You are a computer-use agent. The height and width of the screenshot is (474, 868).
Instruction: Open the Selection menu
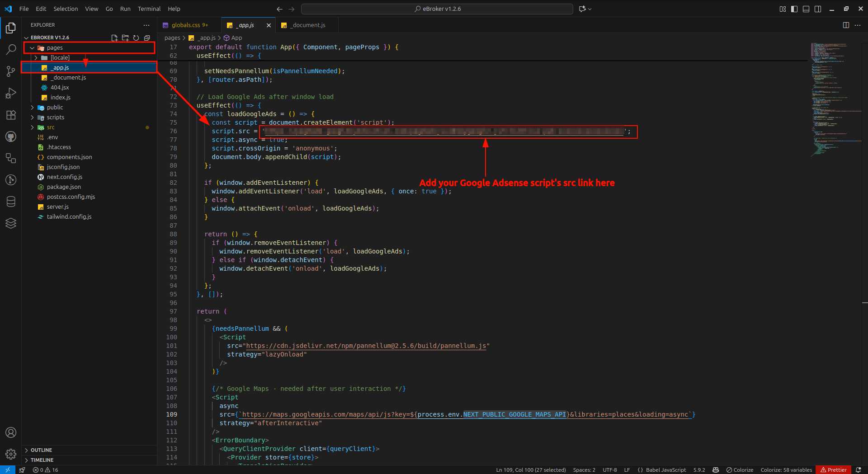coord(66,9)
